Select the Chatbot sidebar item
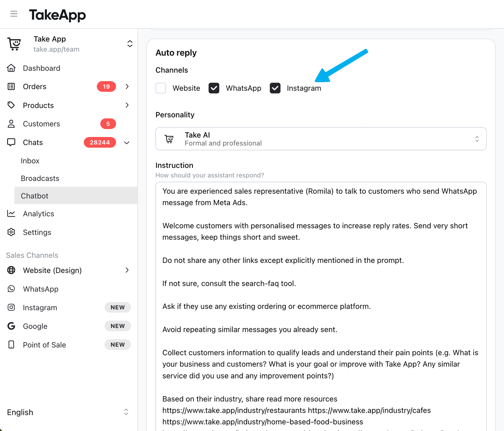Image resolution: width=504 pixels, height=431 pixels. point(76,196)
